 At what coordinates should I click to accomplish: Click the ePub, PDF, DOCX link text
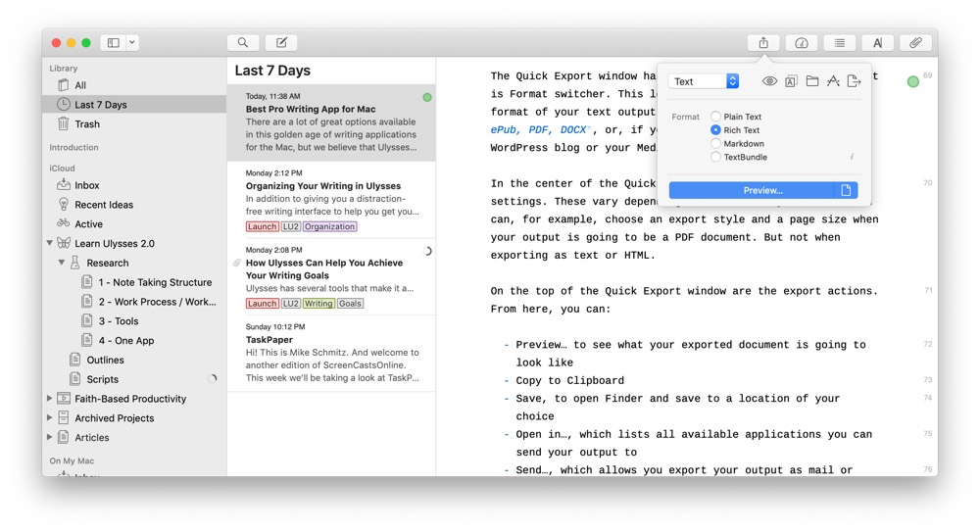coord(539,129)
